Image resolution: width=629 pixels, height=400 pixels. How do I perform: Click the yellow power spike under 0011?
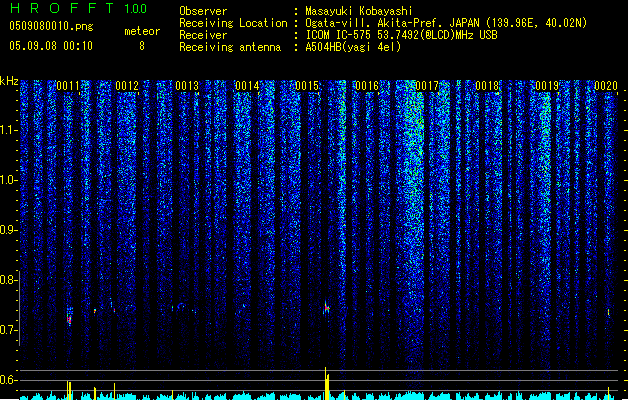point(69,390)
